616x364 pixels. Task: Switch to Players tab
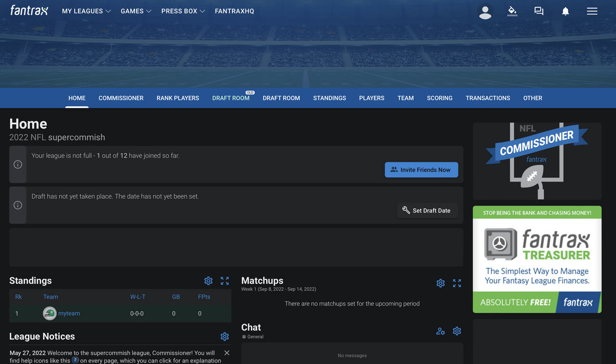[372, 98]
